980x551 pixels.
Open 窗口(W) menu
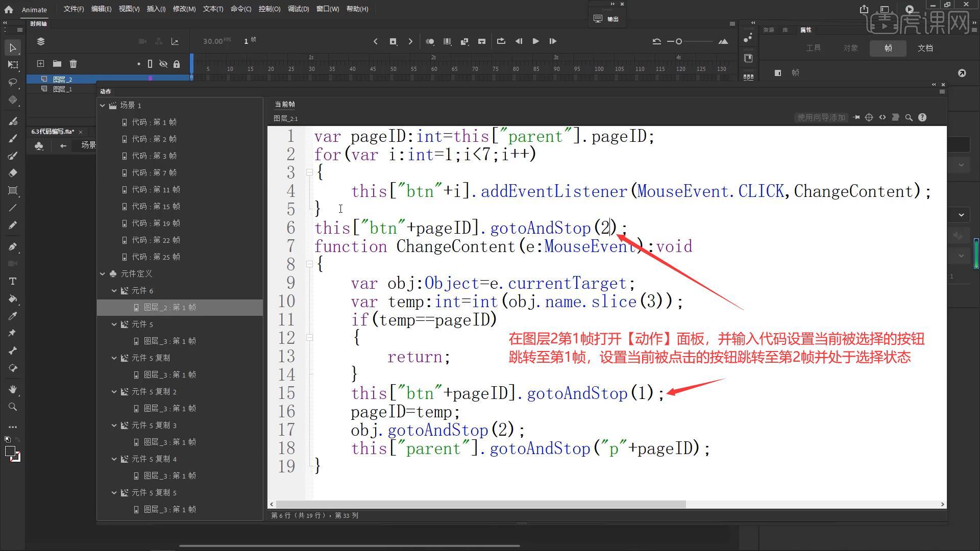pyautogui.click(x=328, y=9)
